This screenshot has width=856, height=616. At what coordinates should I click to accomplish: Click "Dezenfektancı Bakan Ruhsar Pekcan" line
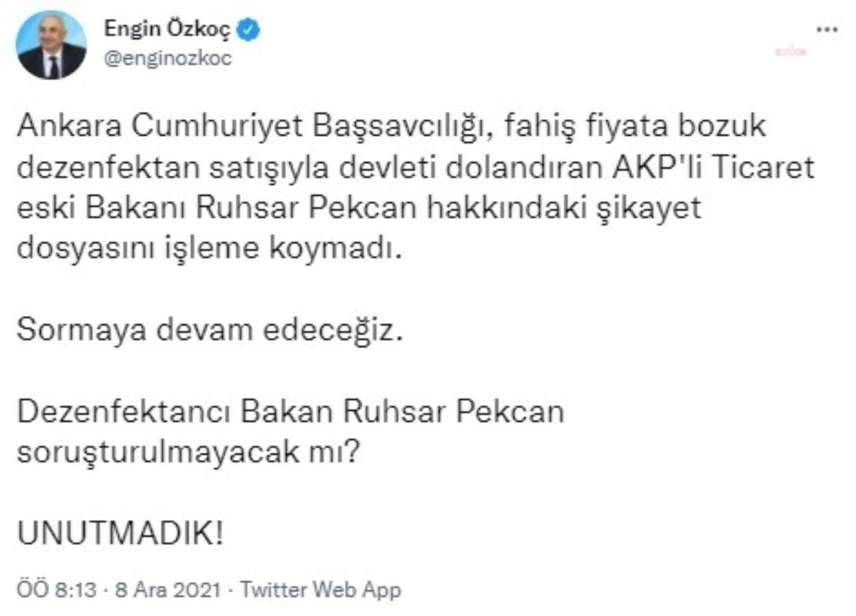(290, 413)
